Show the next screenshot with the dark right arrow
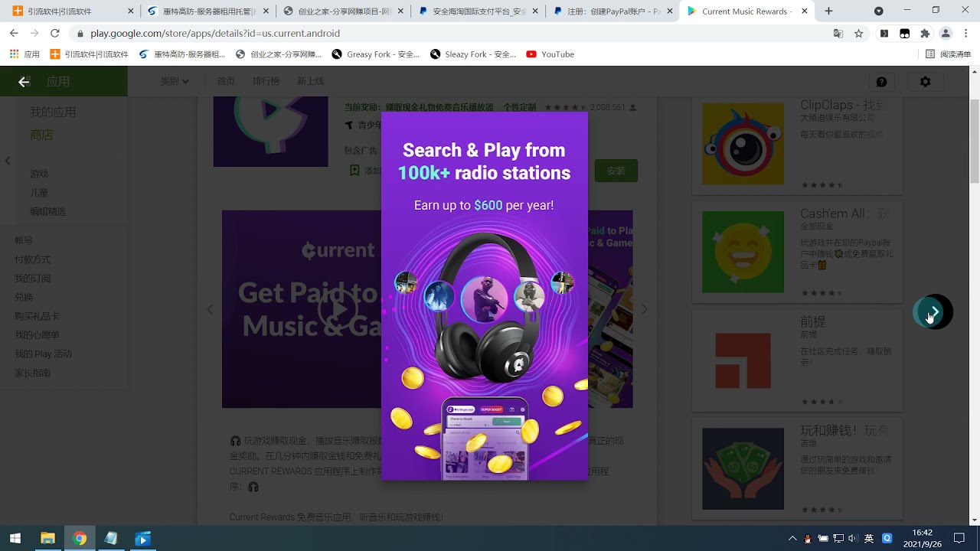 click(935, 311)
